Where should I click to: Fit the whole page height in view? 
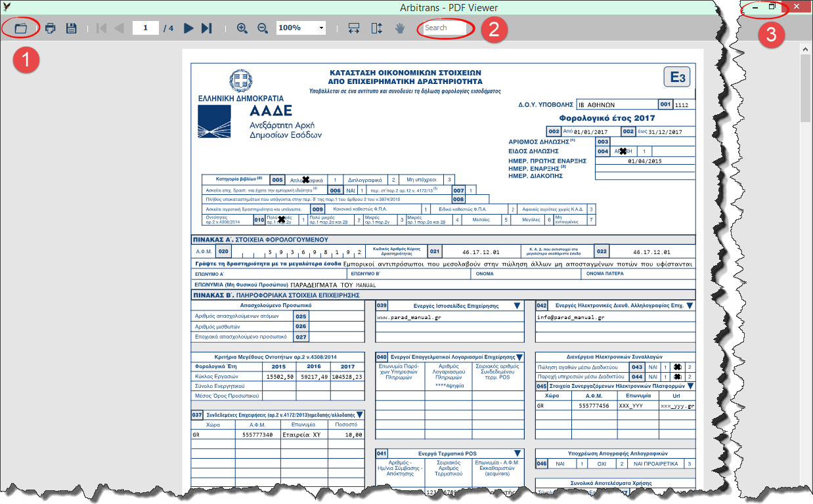pos(376,28)
